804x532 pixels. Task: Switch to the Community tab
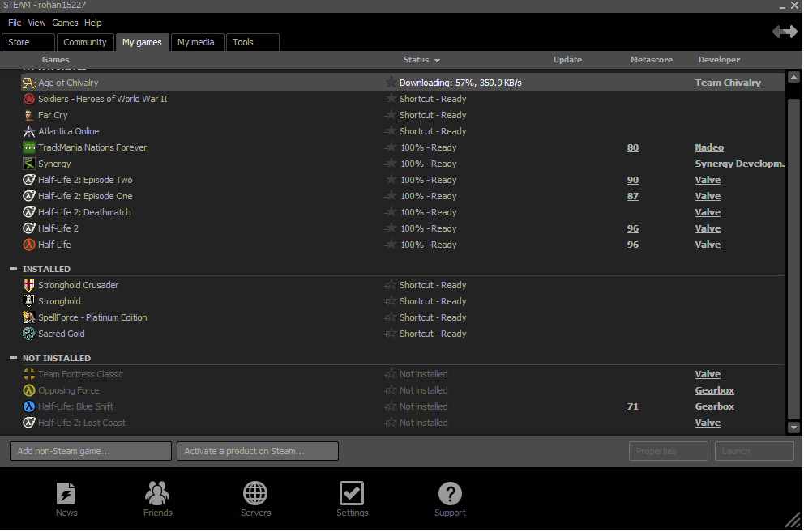tap(84, 42)
